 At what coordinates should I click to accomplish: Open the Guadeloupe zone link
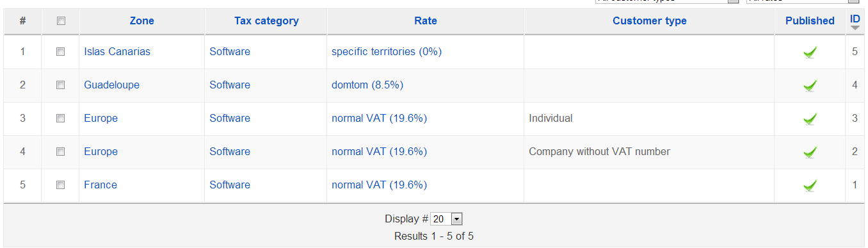coord(111,85)
